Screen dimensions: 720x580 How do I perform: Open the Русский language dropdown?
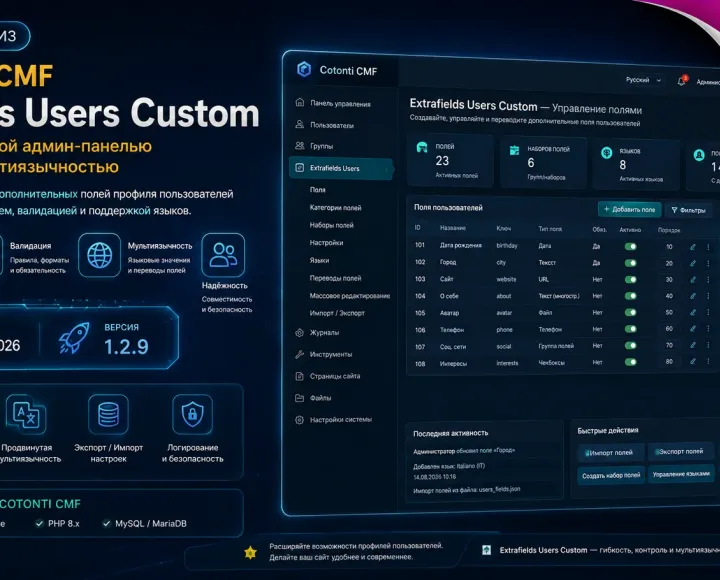[x=643, y=80]
